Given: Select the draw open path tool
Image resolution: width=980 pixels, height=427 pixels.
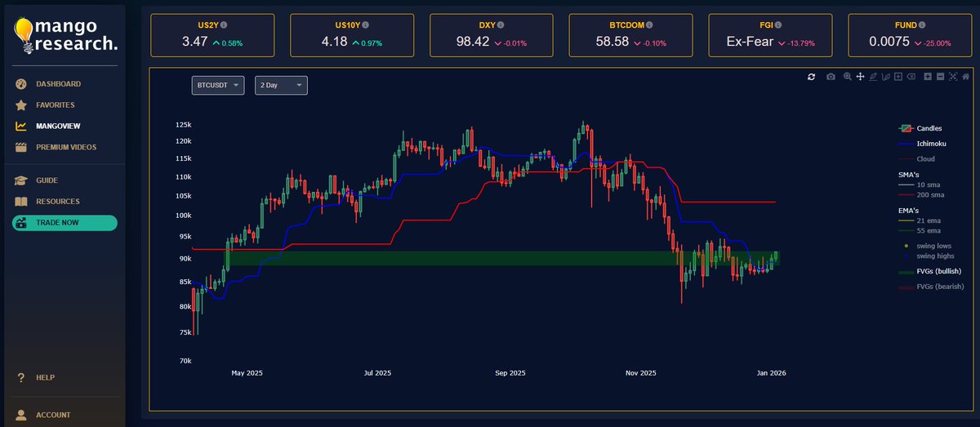Looking at the screenshot, I should coord(886,77).
